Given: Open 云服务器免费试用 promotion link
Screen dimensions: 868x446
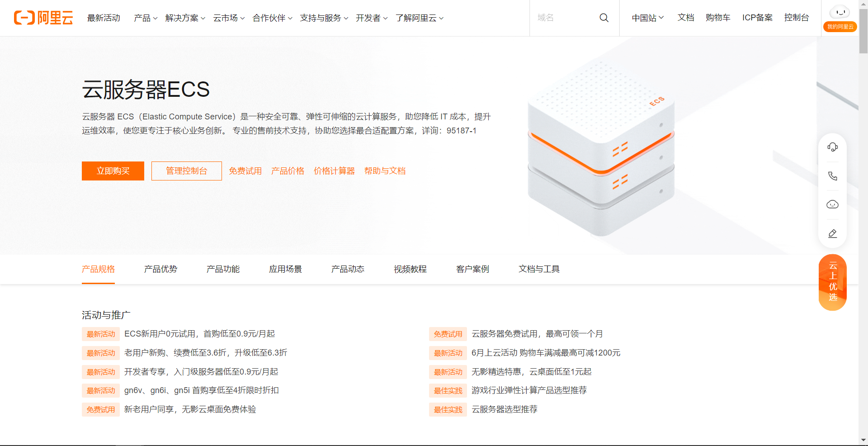Looking at the screenshot, I should (x=537, y=334).
